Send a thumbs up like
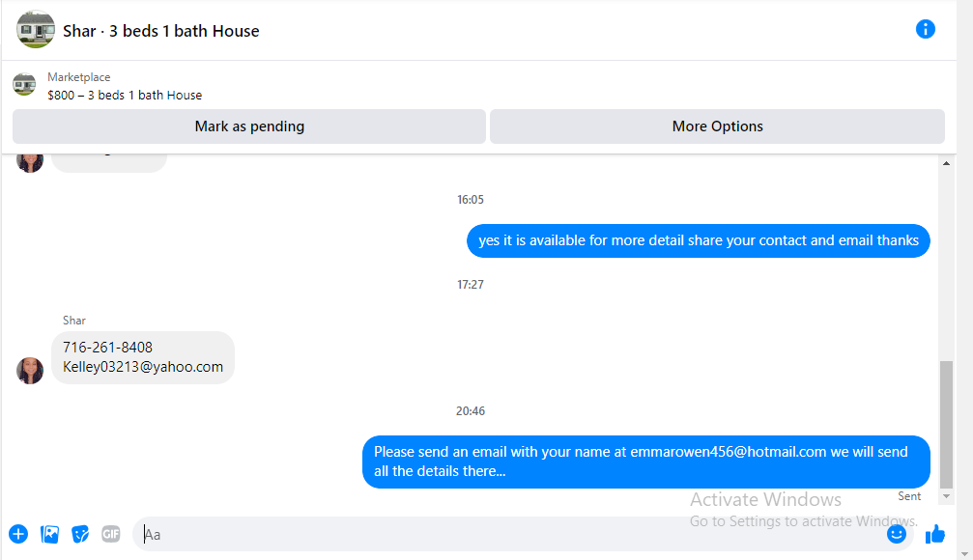The width and height of the screenshot is (973, 560). point(935,534)
